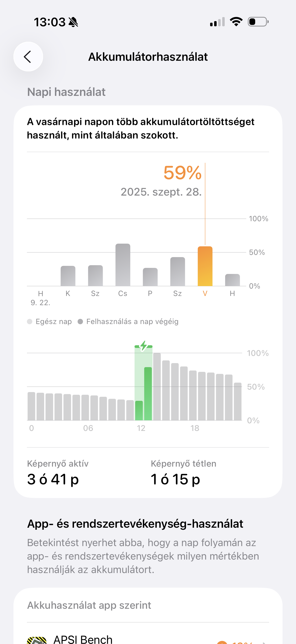The height and width of the screenshot is (644, 296).
Task: Tap the green charging bolt icon
Action: pos(144,346)
